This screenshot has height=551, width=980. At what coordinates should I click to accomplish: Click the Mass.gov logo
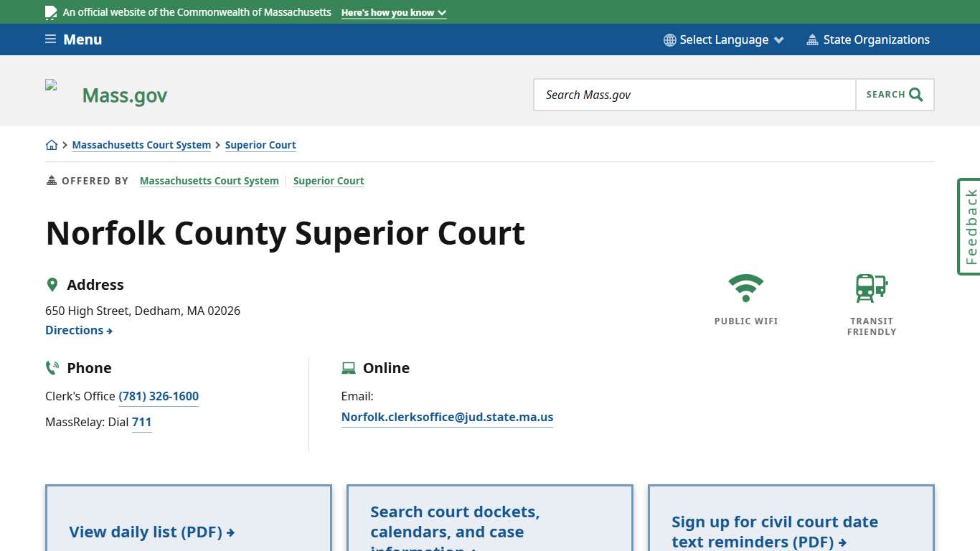(x=124, y=94)
